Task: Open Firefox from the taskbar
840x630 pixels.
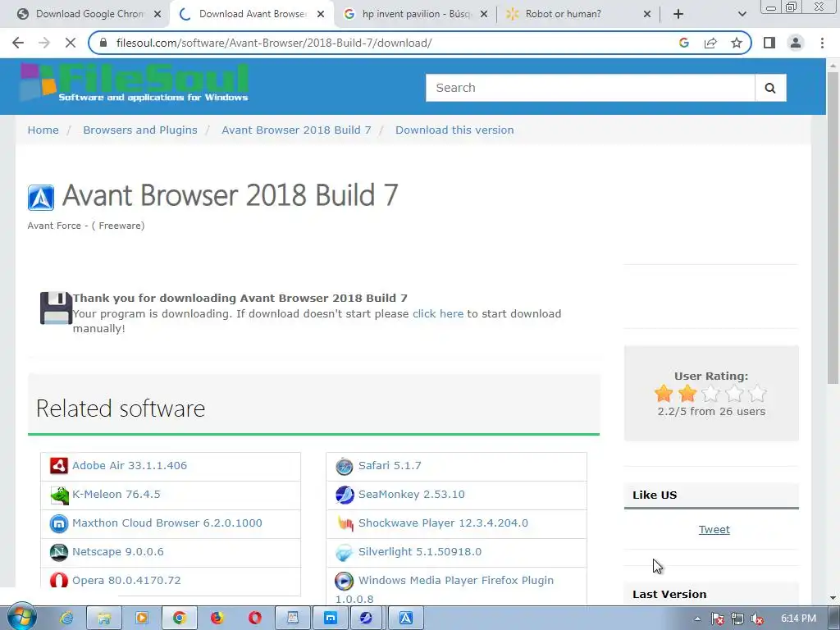Action: coord(217,619)
